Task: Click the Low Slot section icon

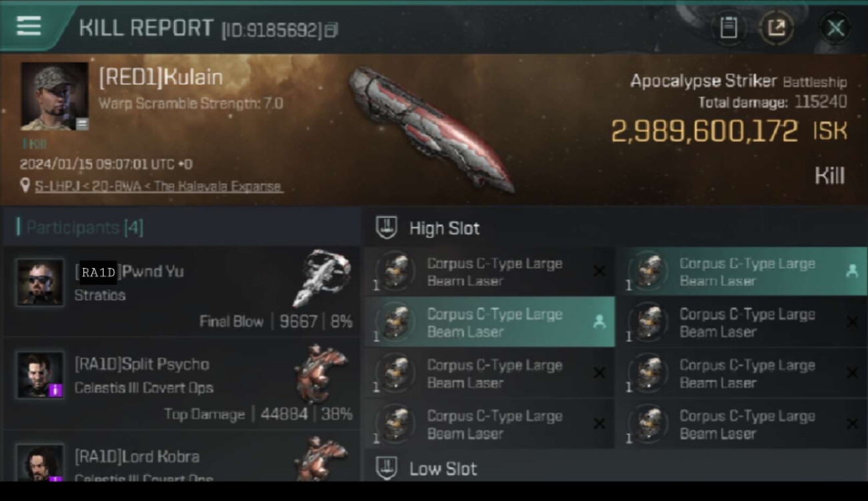Action: coord(387,468)
